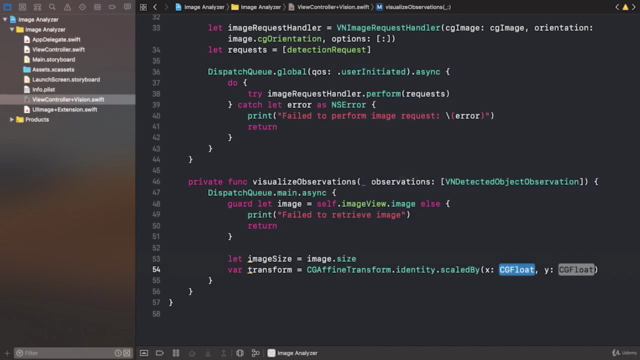Image resolution: width=640 pixels, height=360 pixels.
Task: Add a new file with plus button
Action: click(7, 353)
